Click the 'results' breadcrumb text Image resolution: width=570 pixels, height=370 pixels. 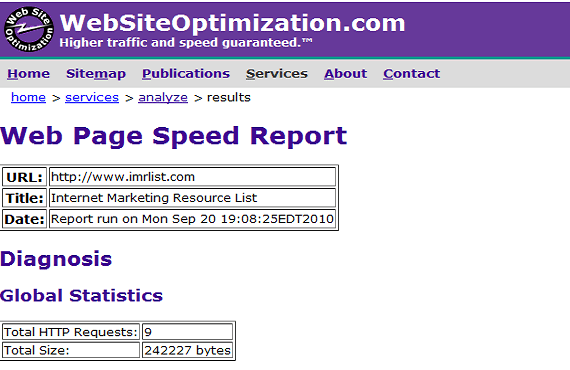(229, 97)
